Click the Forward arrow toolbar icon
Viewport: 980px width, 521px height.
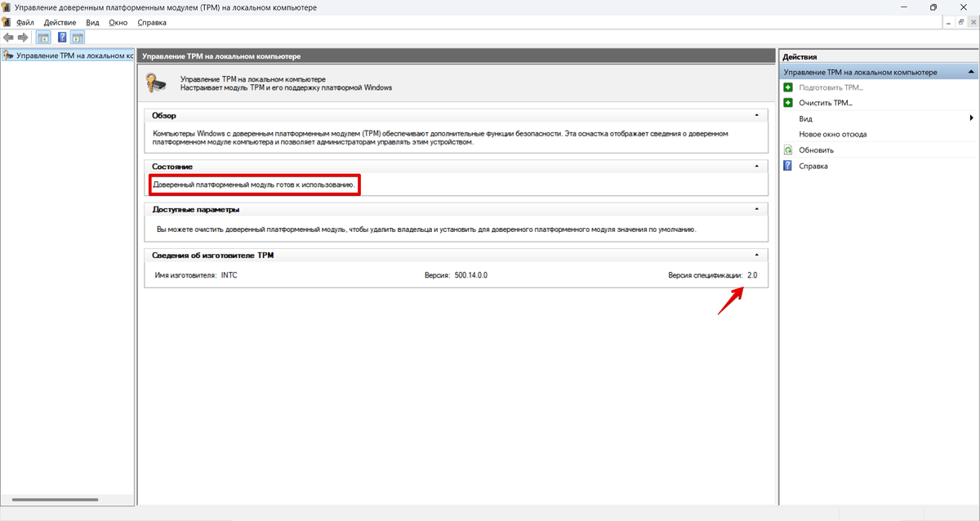coord(23,37)
